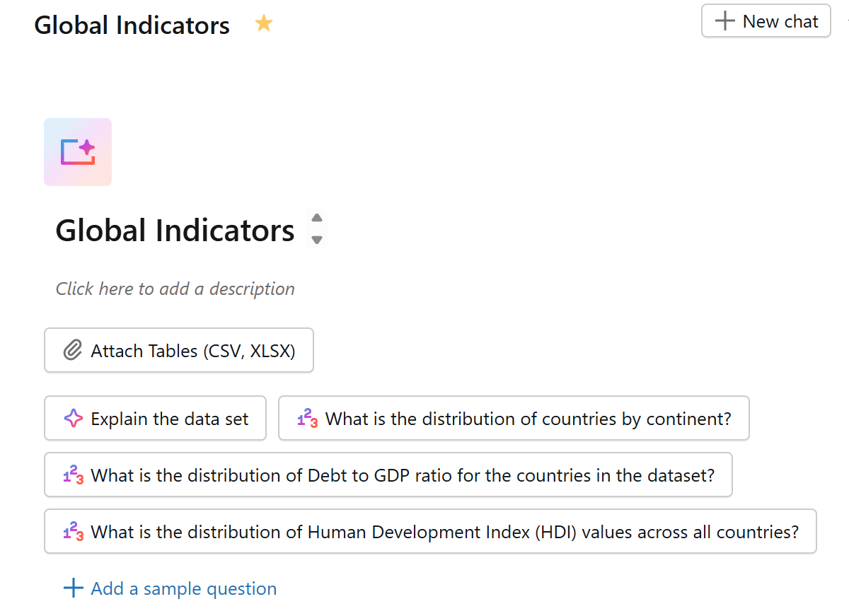Click the add a description placeholder
Viewport: 849px width, 616px height.
click(x=175, y=289)
